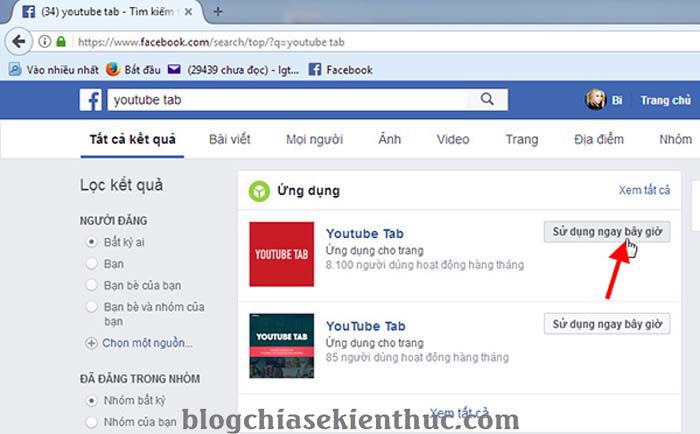Viewport: 700px width, 434px height.
Task: Click the green Ứng dụng app icon
Action: [259, 191]
